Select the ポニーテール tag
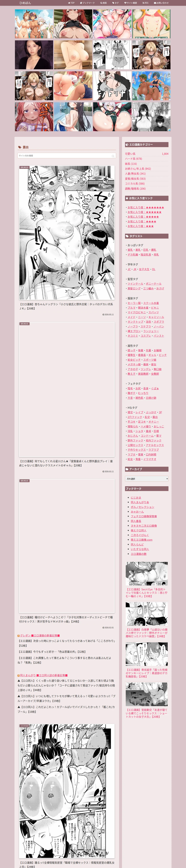The image size is (186, 868). pyautogui.click(x=154, y=284)
